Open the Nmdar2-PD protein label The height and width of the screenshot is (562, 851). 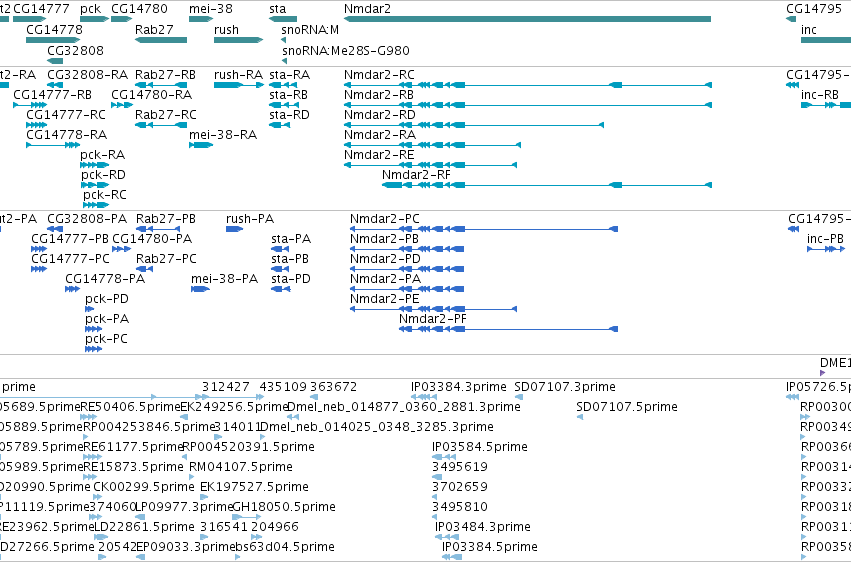coord(385,259)
